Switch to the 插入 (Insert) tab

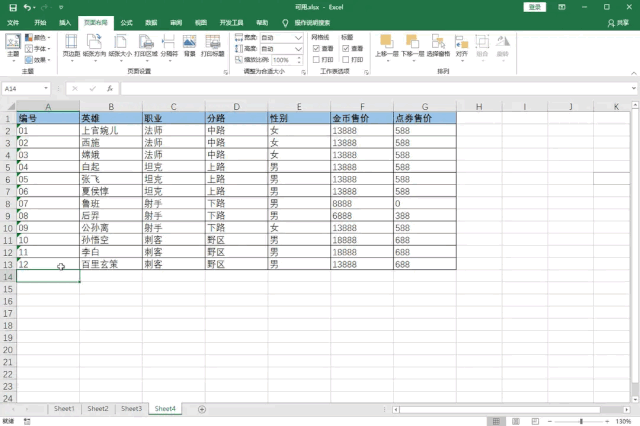[x=65, y=23]
